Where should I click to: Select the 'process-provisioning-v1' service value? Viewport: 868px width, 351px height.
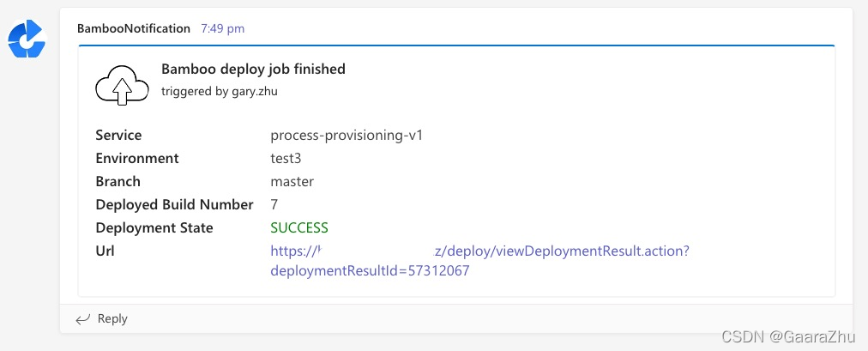pos(347,136)
